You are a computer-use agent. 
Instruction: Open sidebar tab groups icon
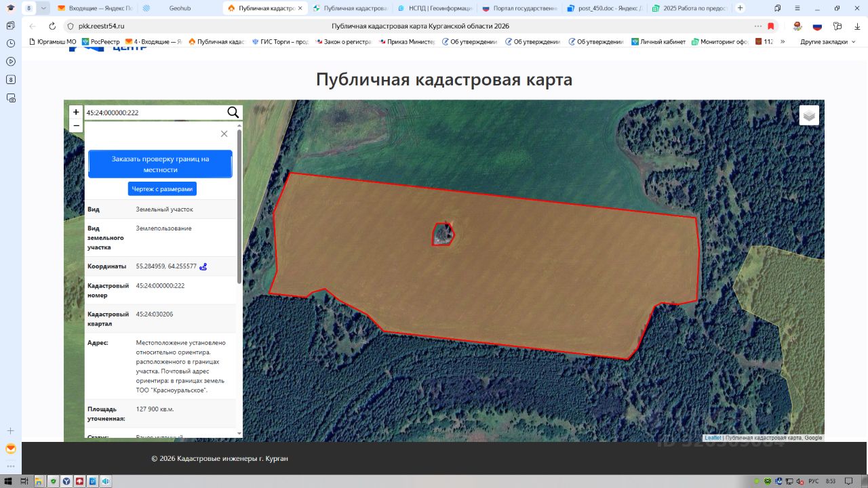point(11,24)
